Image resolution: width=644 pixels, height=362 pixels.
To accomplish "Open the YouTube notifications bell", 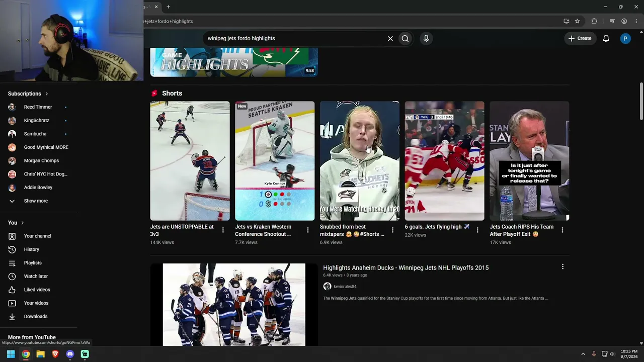I will 606,38.
